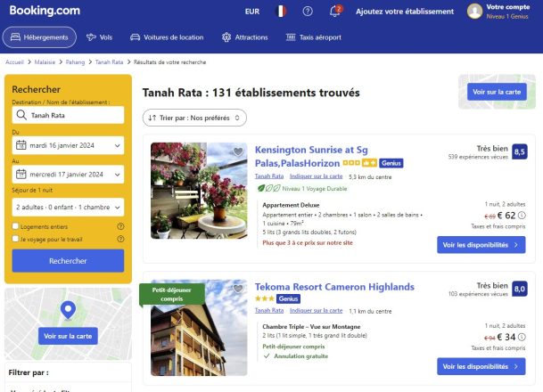
Task: Click the 539 expériences vécues text
Action: pyautogui.click(x=478, y=157)
